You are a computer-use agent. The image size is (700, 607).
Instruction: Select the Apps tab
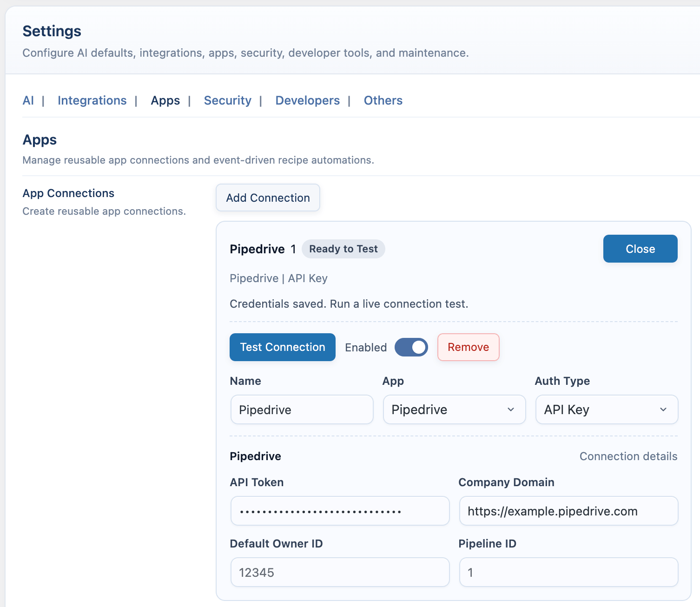click(165, 100)
